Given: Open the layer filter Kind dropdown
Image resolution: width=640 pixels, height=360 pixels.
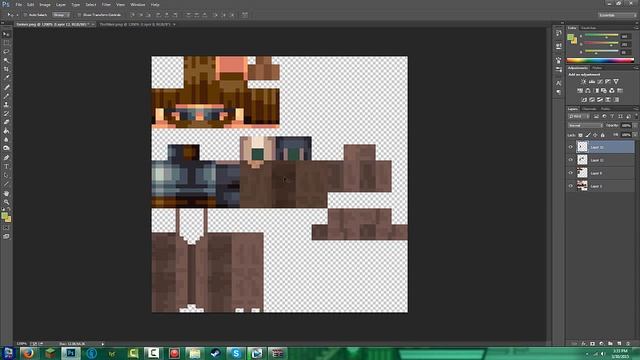Looking at the screenshot, I should (579, 117).
